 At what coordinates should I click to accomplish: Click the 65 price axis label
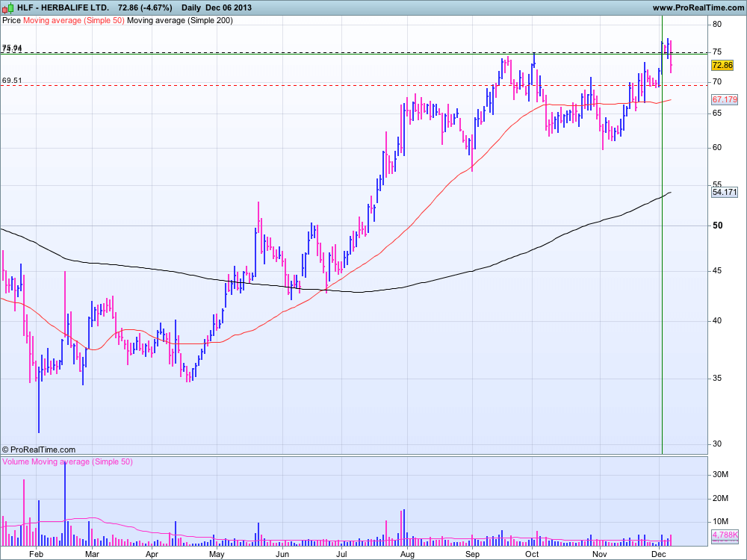point(717,113)
